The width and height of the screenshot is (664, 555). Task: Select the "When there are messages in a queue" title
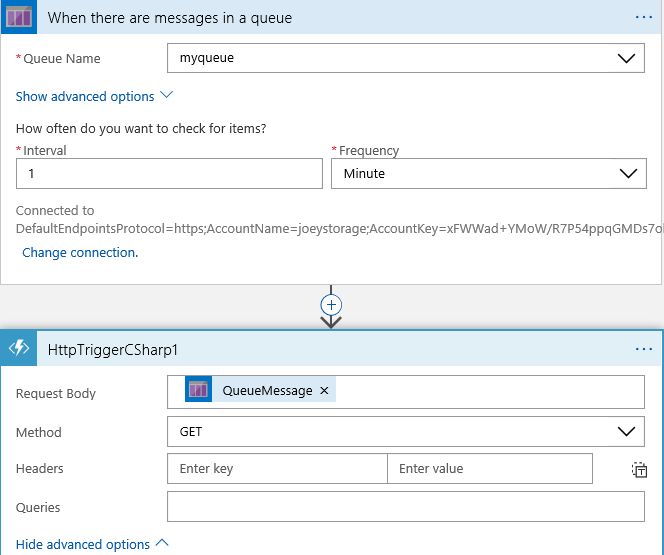click(170, 18)
